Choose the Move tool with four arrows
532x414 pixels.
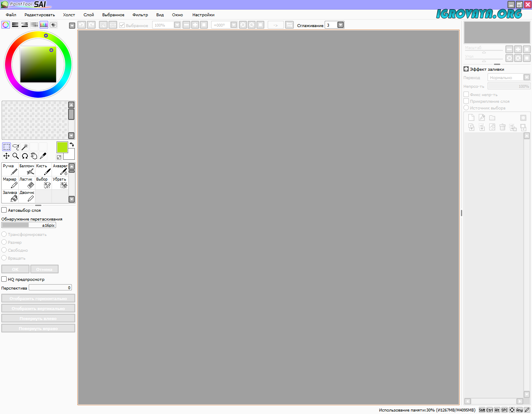pyautogui.click(x=7, y=156)
